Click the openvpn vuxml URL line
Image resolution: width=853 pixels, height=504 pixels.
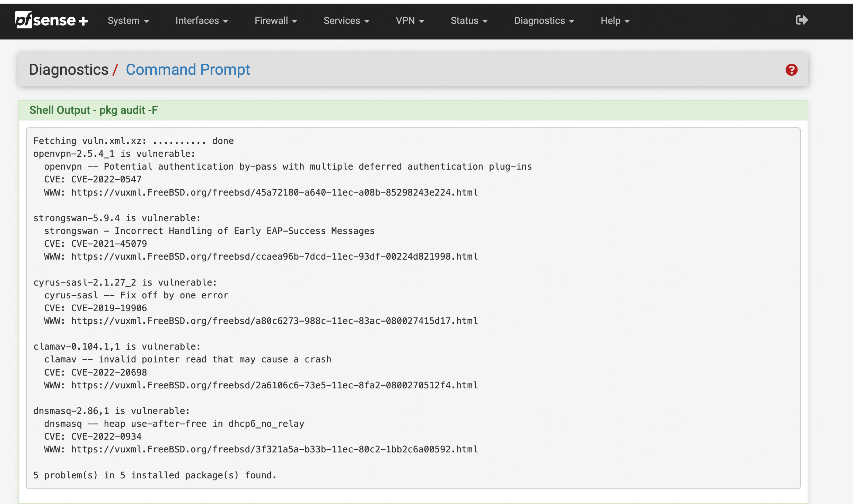274,192
